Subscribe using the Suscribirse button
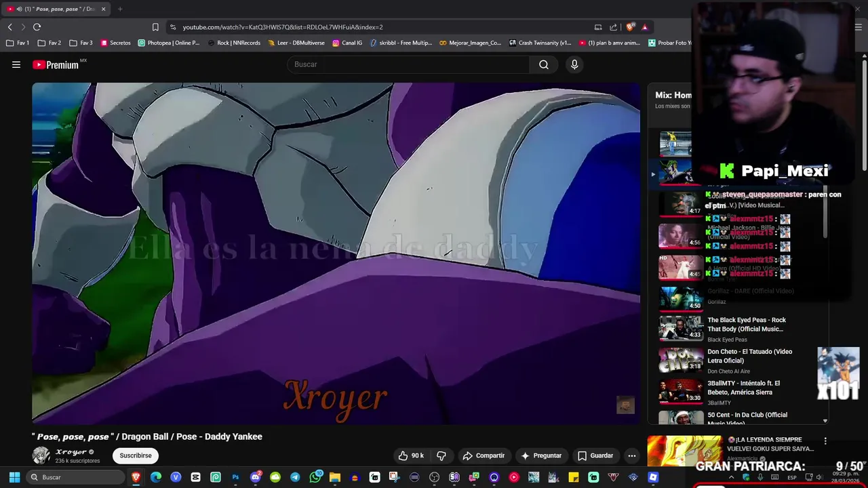Viewport: 868px width, 488px height. [136, 455]
